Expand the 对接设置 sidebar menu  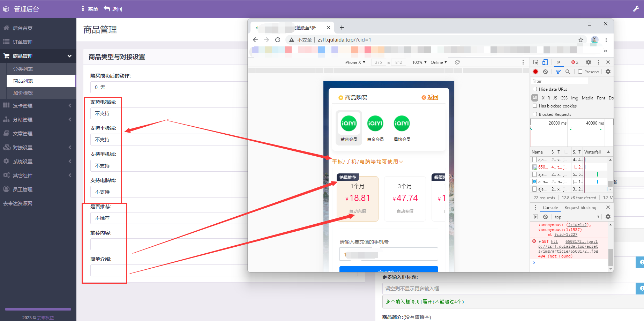point(38,147)
